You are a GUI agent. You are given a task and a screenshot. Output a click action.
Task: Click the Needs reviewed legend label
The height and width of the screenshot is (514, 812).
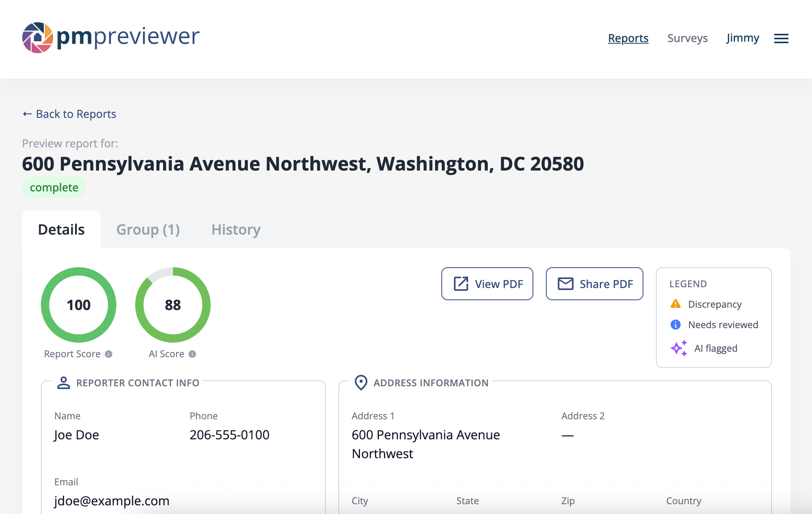pyautogui.click(x=723, y=325)
